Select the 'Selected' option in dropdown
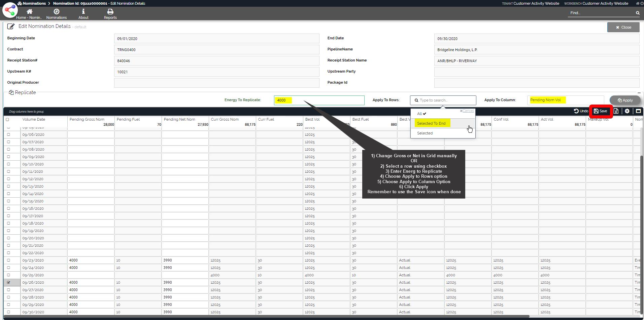The width and height of the screenshot is (644, 320). [425, 133]
